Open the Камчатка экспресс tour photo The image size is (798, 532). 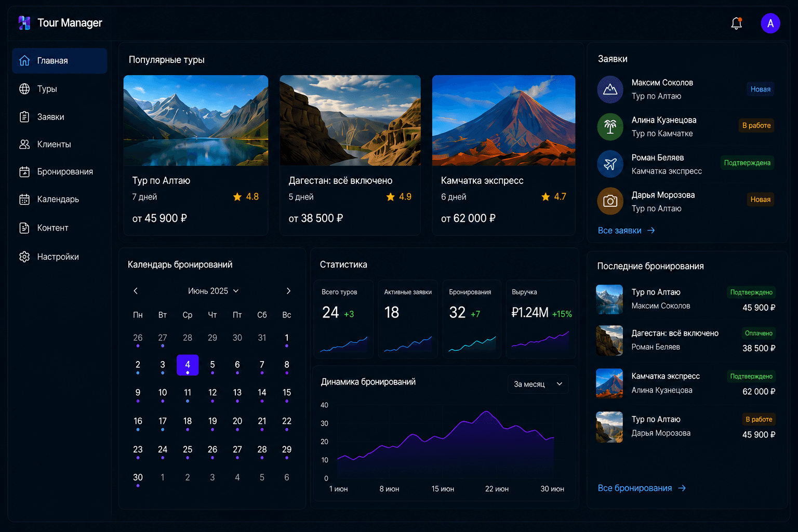pos(504,121)
